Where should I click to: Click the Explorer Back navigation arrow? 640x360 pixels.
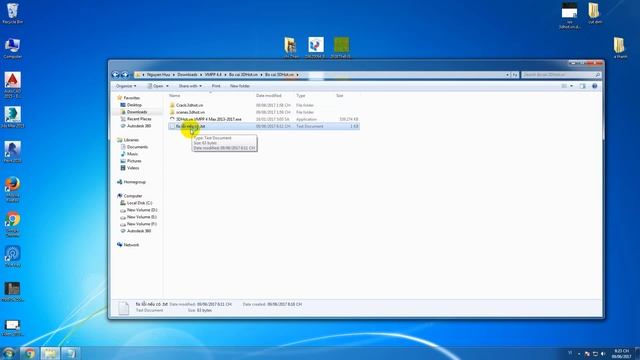click(116, 75)
